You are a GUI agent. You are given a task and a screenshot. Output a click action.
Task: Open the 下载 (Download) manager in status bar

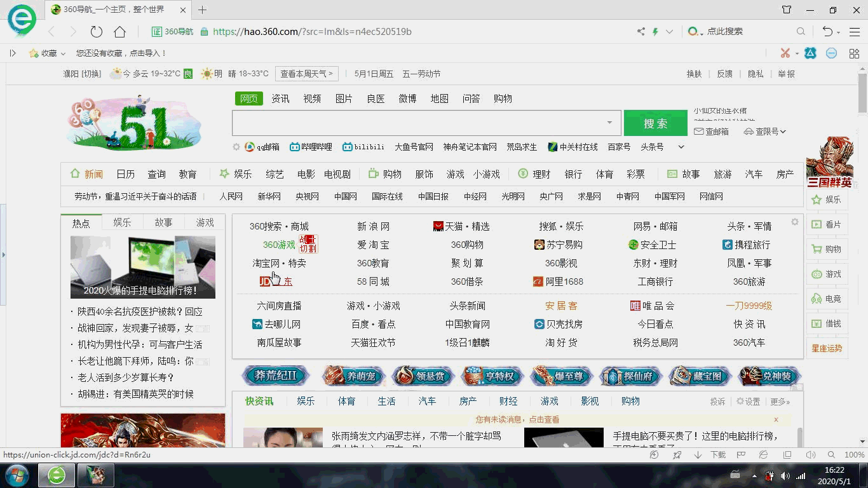717,455
